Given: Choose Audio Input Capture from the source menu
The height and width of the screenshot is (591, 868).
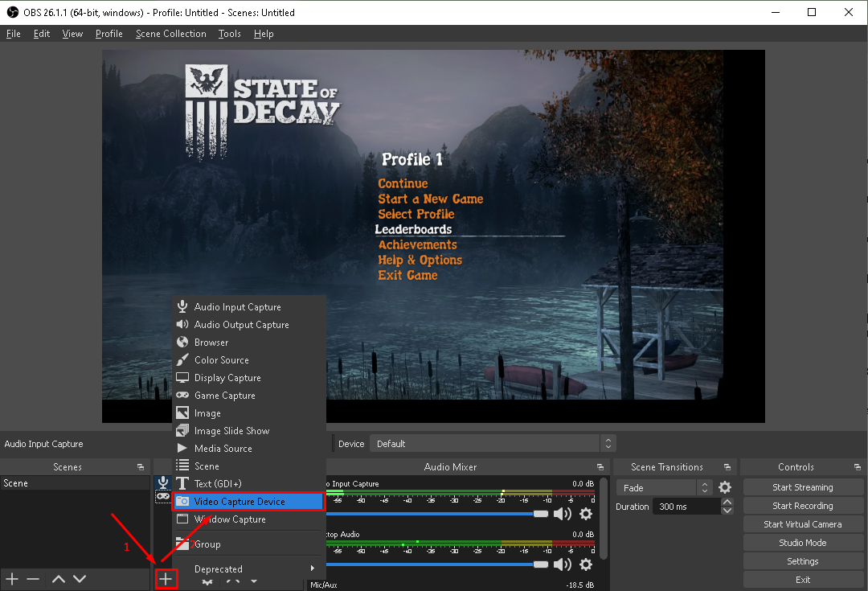Looking at the screenshot, I should [248, 307].
